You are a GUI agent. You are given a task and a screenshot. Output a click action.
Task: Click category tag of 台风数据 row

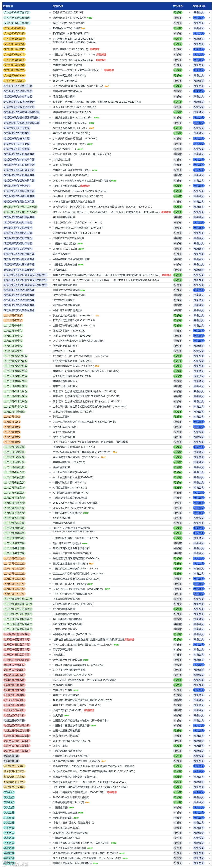[x=14, y=715]
